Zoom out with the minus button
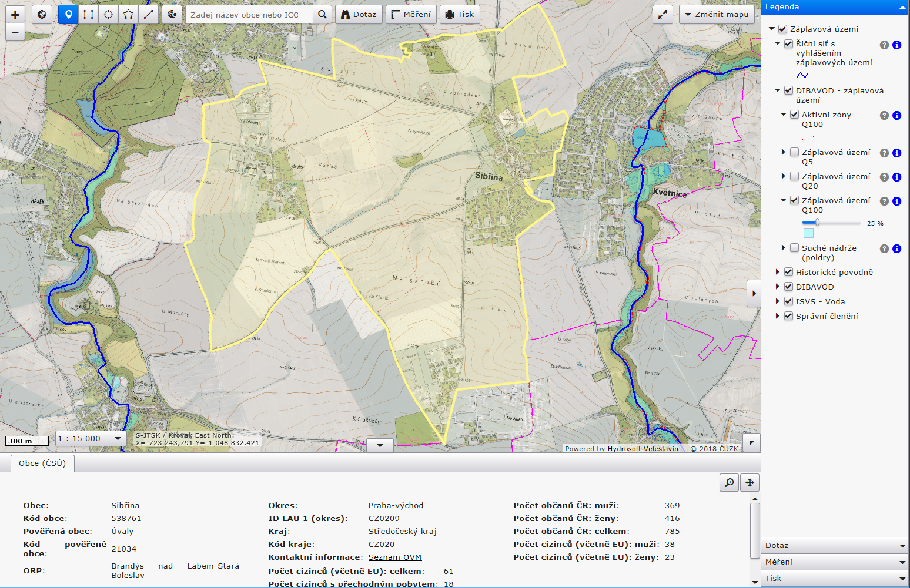The image size is (910, 588). click(x=15, y=33)
